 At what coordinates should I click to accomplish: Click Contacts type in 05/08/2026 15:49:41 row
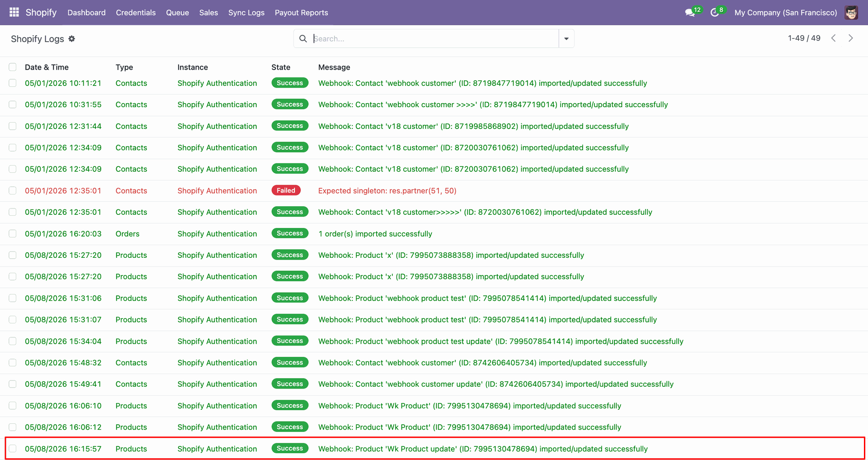point(131,384)
